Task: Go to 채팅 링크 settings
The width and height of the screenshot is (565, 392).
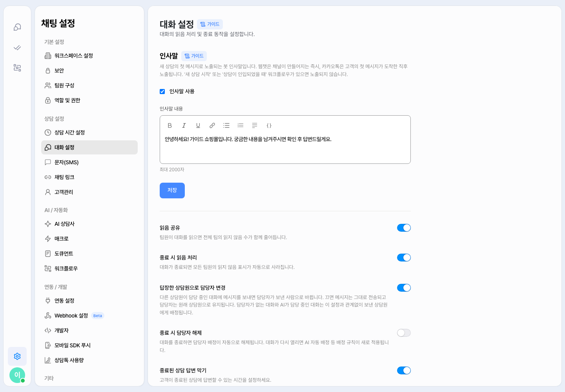Action: (x=89, y=177)
